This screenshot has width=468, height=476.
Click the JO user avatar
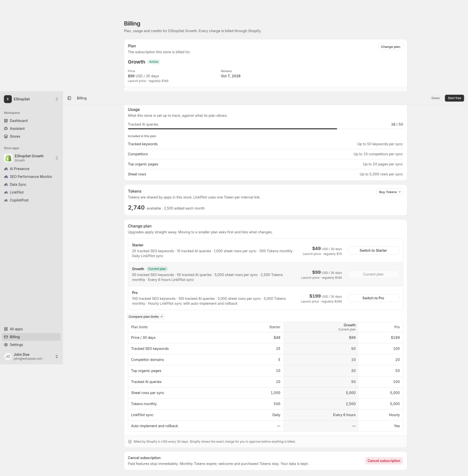[8, 357]
